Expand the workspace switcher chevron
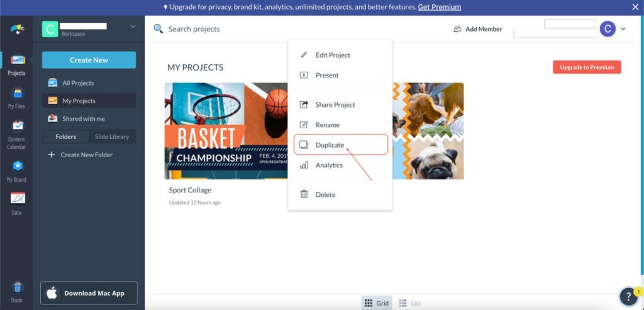The height and width of the screenshot is (310, 644). (133, 26)
